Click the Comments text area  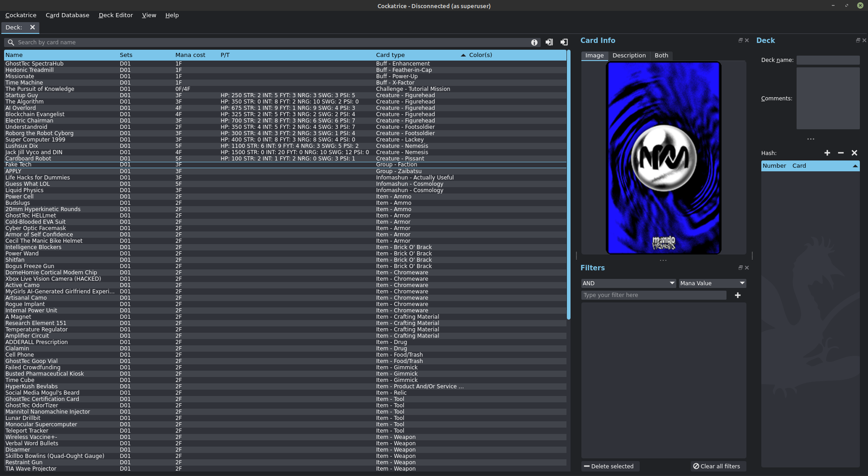point(828,99)
